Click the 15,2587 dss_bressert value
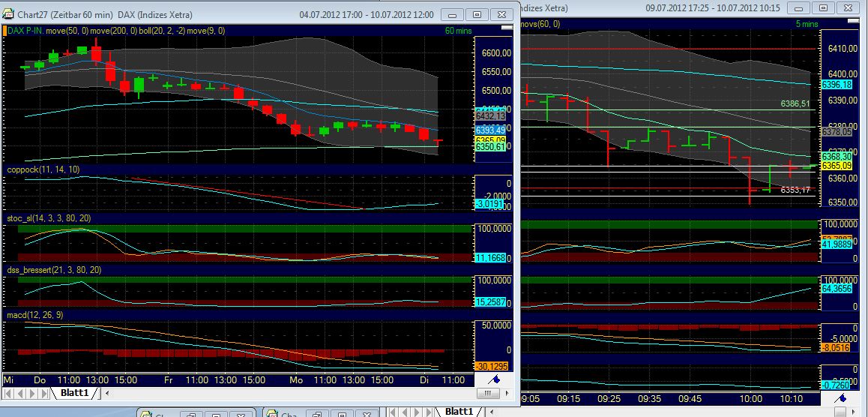Screen dimensions: 868x417 click(x=490, y=303)
